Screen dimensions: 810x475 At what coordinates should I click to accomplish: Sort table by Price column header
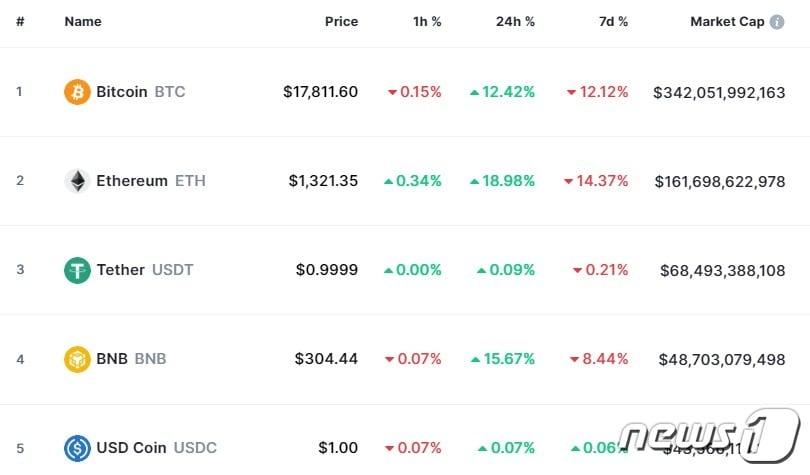tap(341, 22)
